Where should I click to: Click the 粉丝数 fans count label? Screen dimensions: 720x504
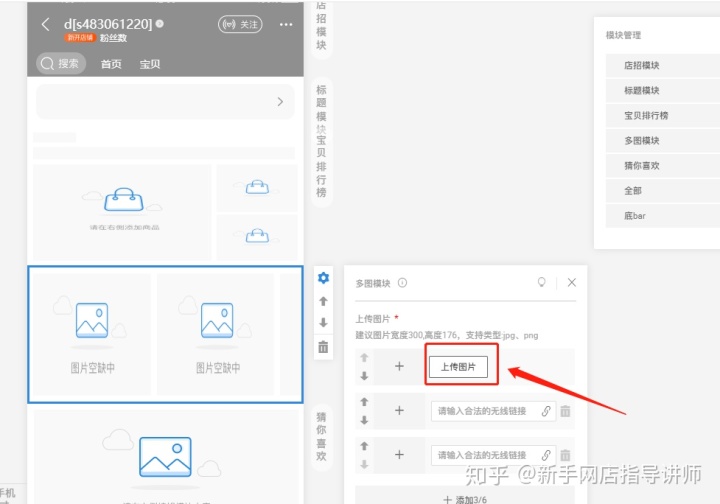pyautogui.click(x=113, y=38)
